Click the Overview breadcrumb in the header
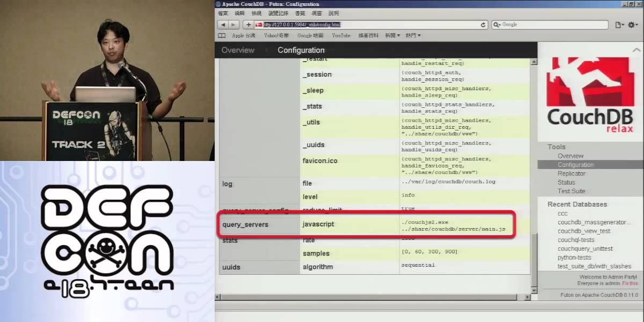This screenshot has height=322, width=644. pos(238,50)
